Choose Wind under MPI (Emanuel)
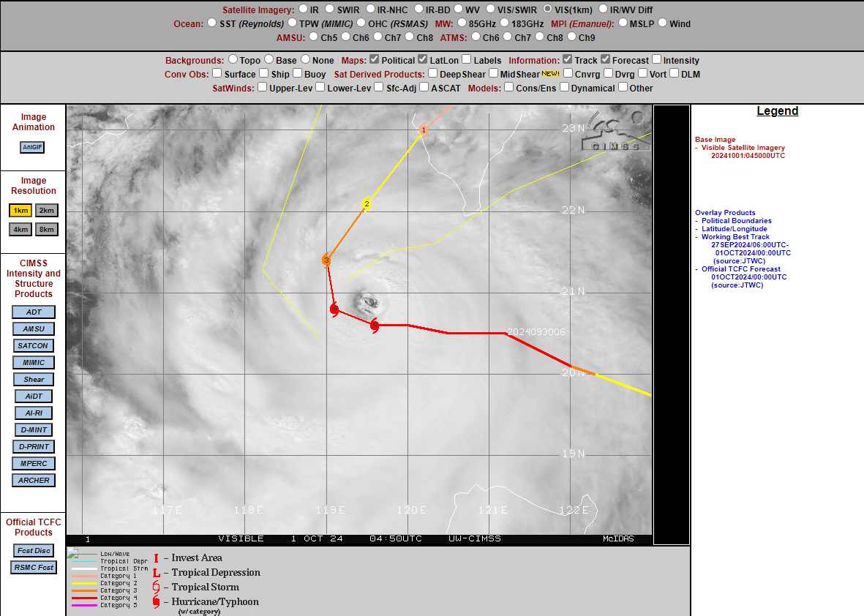The image size is (864, 616). point(662,23)
